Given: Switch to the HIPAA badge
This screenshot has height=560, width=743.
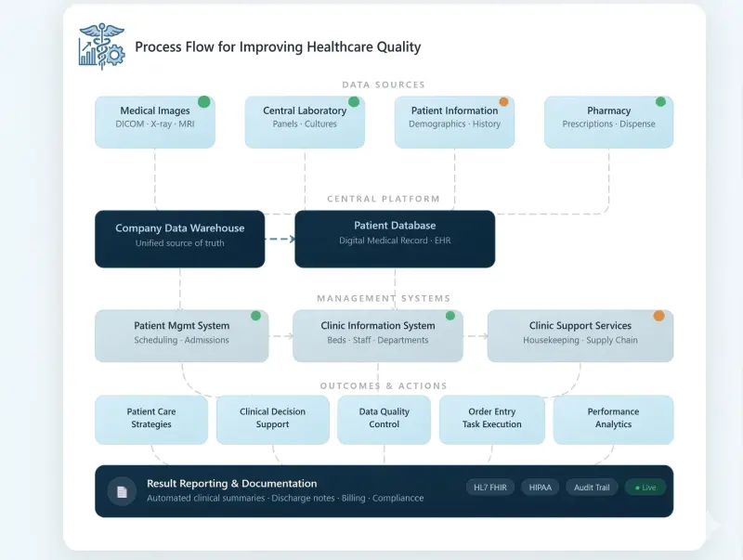Looking at the screenshot, I should click(x=540, y=487).
